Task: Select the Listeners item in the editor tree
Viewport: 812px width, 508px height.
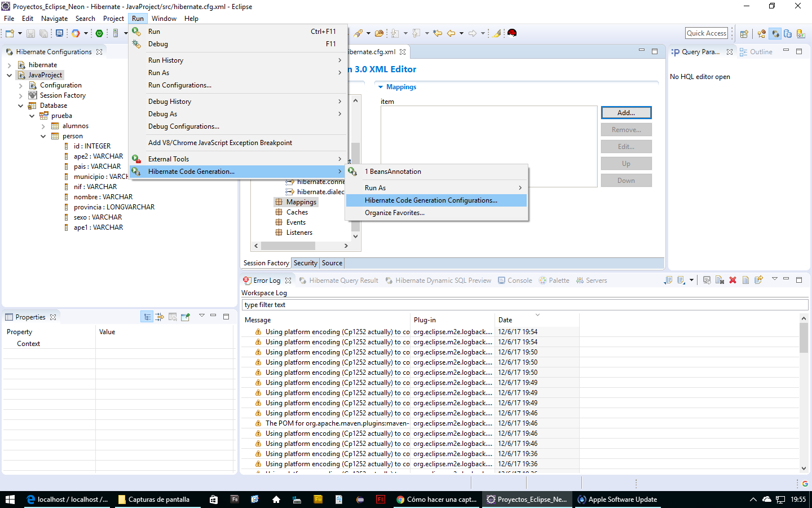Action: (299, 233)
